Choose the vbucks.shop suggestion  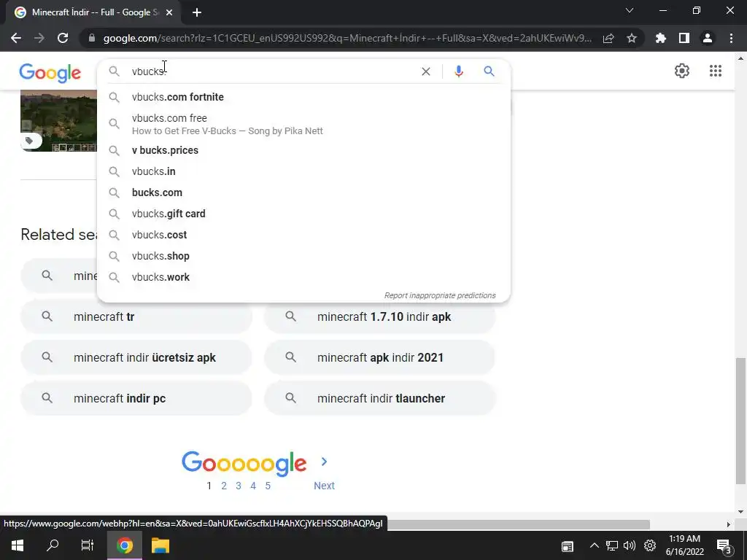(303, 256)
